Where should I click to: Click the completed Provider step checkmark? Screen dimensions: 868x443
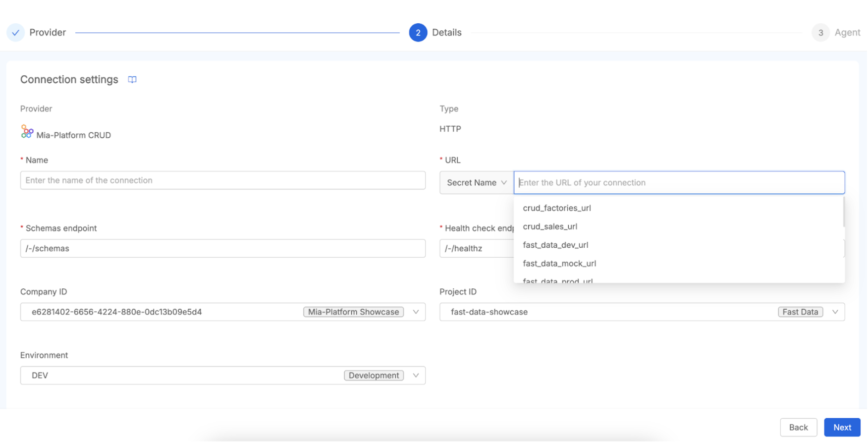pos(16,33)
